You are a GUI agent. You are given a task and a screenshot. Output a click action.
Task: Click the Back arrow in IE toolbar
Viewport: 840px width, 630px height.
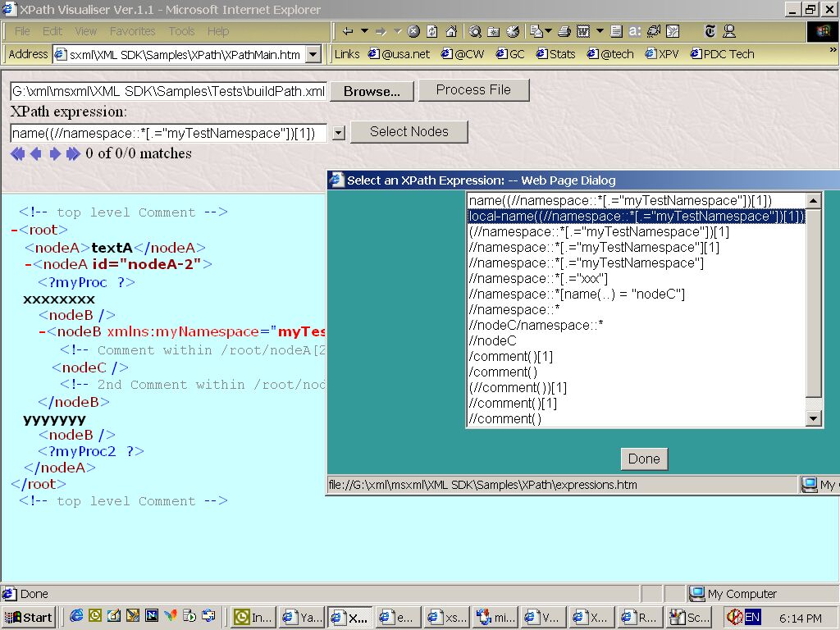tap(348, 32)
